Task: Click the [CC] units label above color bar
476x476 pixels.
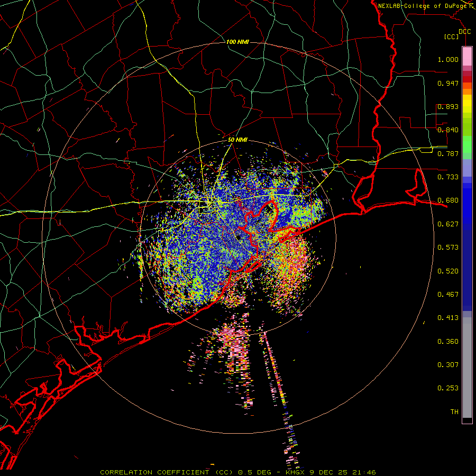Action: tap(452, 36)
